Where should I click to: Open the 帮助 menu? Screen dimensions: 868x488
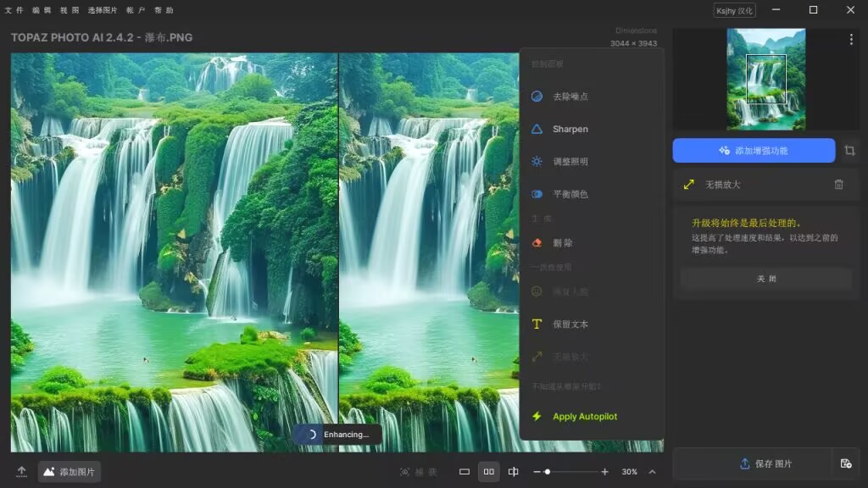pos(164,10)
